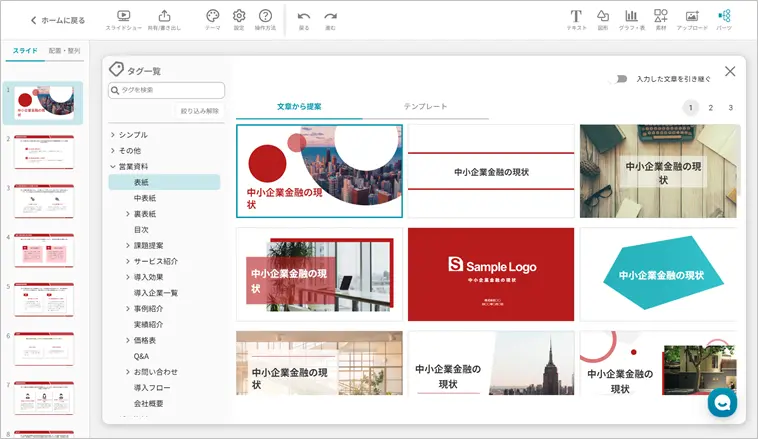The height and width of the screenshot is (439, 758).
Task: Choose the house photo circles template
Action: (x=660, y=363)
